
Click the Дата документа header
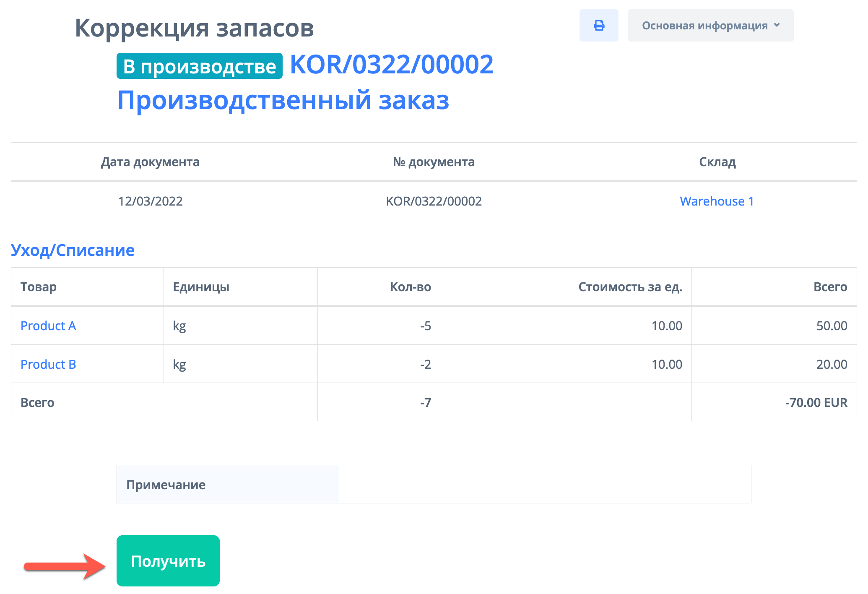point(150,162)
